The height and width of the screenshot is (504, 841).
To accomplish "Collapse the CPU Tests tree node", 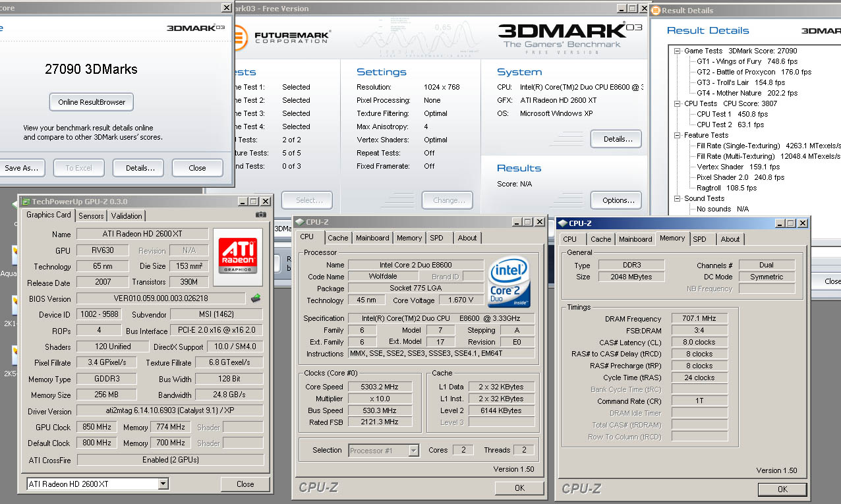I will [678, 103].
